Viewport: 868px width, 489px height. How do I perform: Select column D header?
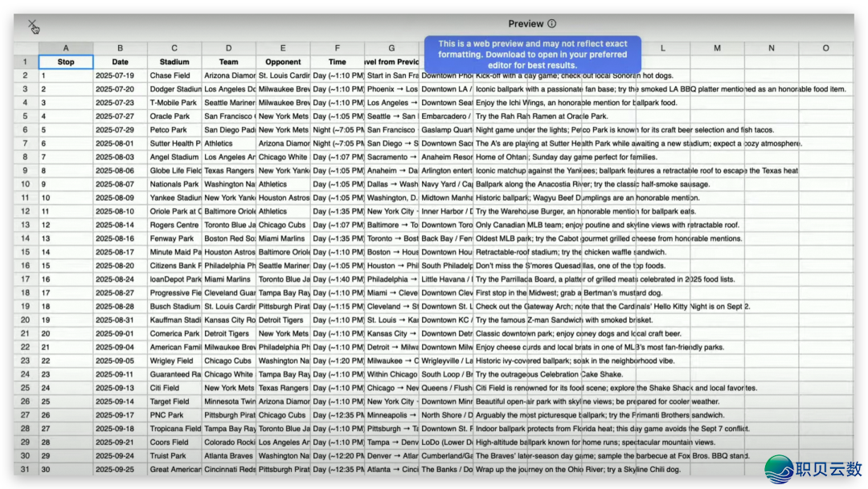[228, 48]
